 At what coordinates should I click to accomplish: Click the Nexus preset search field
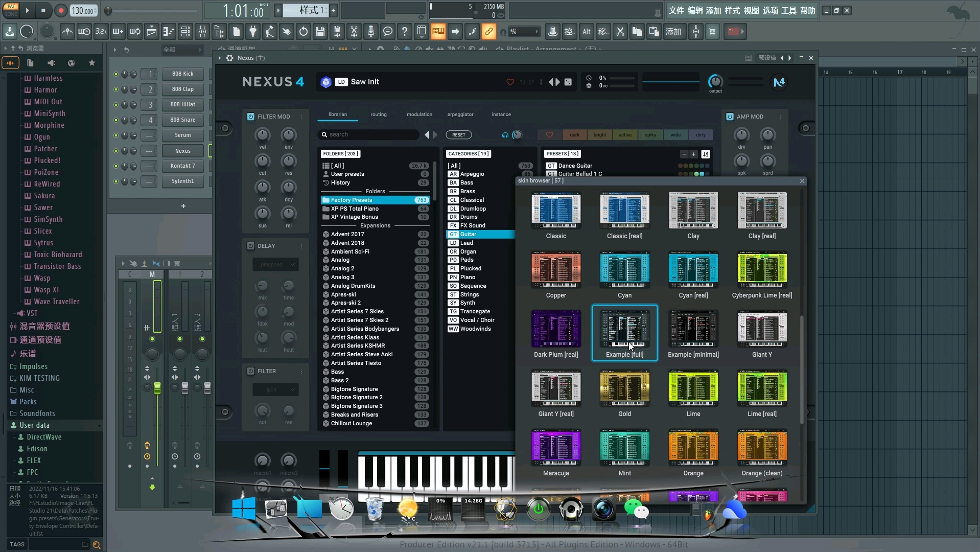[369, 134]
